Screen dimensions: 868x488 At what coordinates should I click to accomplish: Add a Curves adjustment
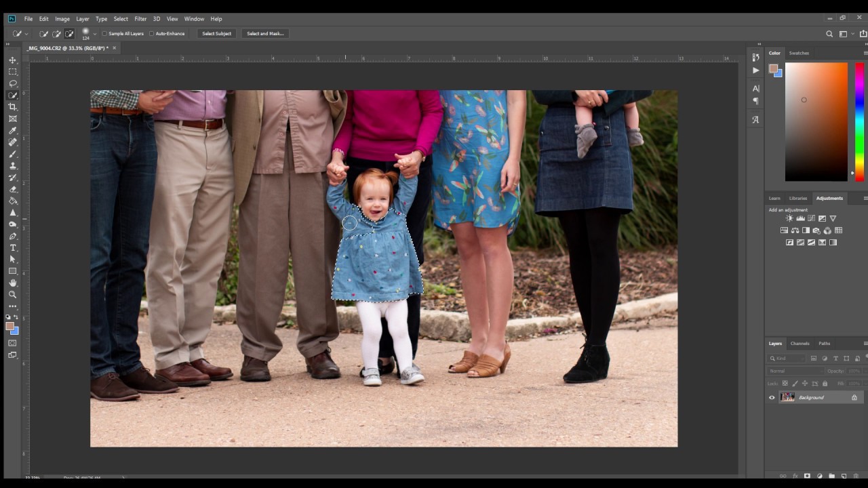coord(811,218)
